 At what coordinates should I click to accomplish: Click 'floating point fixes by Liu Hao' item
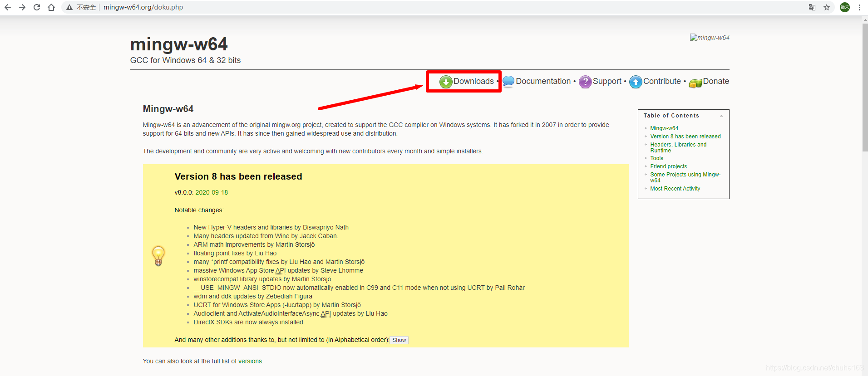(235, 253)
